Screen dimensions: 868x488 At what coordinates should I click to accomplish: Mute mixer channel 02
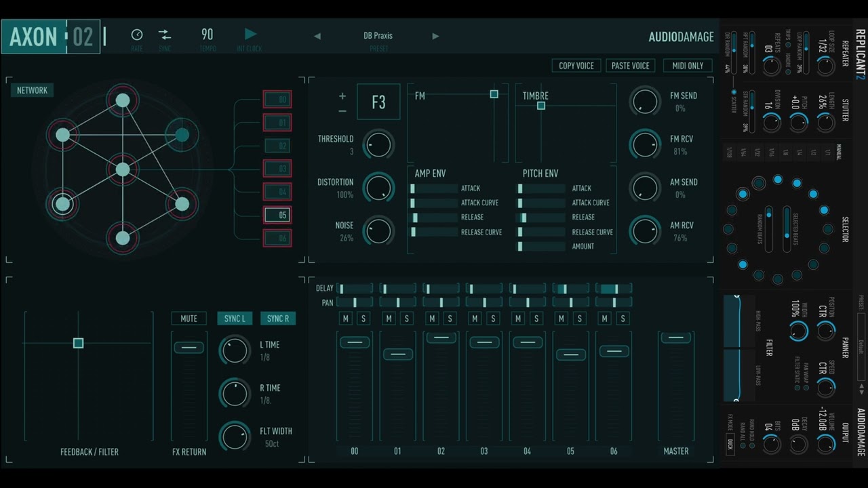(x=432, y=319)
